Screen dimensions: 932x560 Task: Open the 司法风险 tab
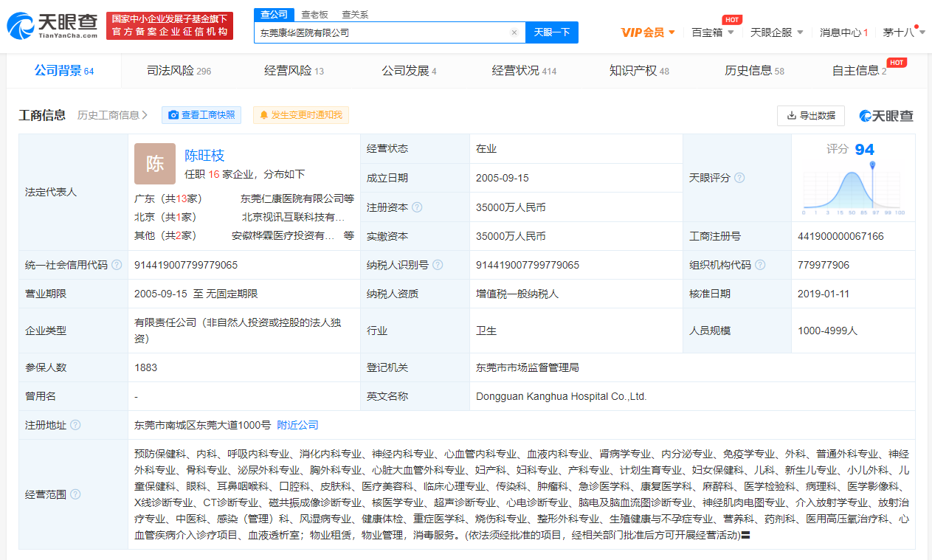[179, 71]
